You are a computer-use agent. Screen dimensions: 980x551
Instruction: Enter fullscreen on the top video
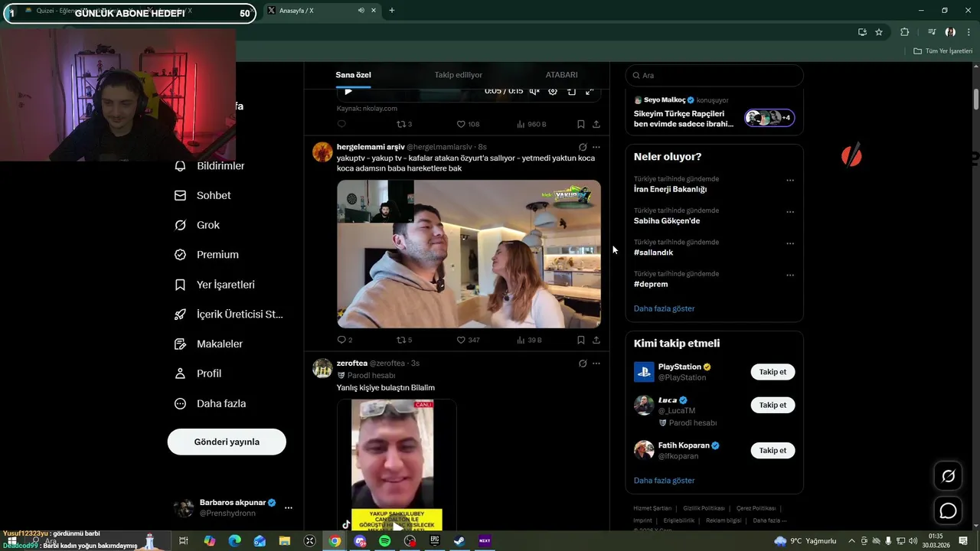coord(590,91)
